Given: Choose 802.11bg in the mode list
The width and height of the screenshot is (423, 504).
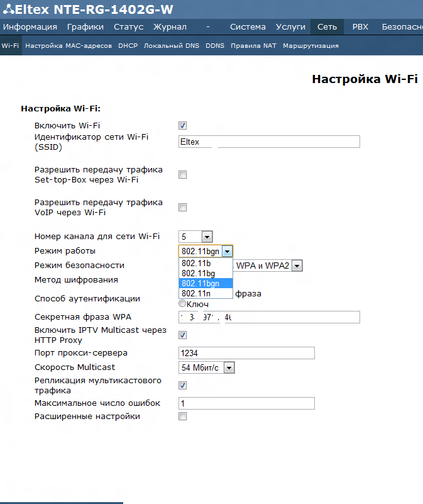Looking at the screenshot, I should coord(206,273).
